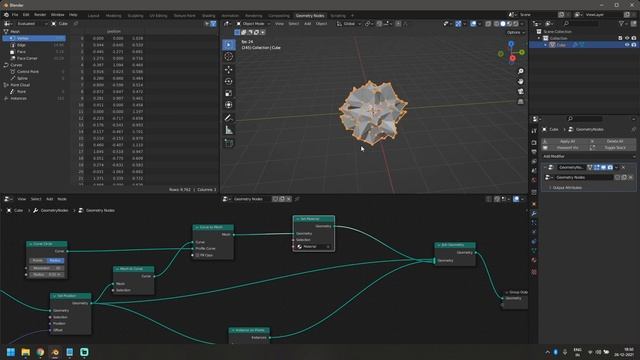Toggle modifier show in render button

[x=610, y=167]
